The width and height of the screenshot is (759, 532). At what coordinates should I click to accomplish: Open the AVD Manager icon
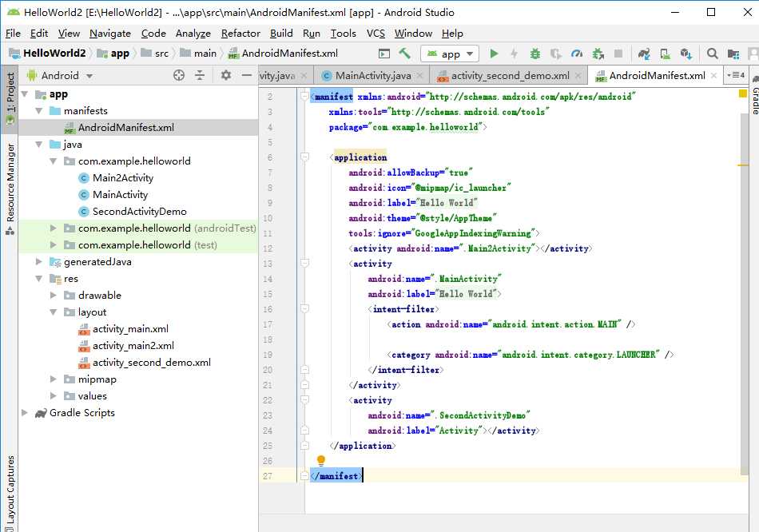click(x=666, y=54)
